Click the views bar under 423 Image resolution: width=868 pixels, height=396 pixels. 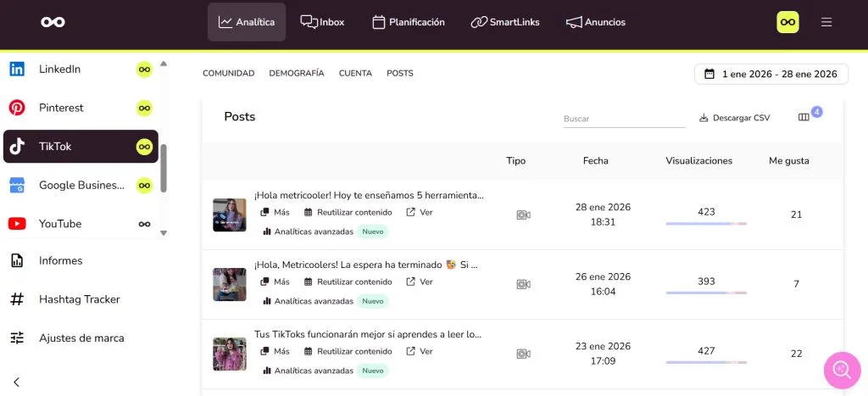(x=706, y=224)
